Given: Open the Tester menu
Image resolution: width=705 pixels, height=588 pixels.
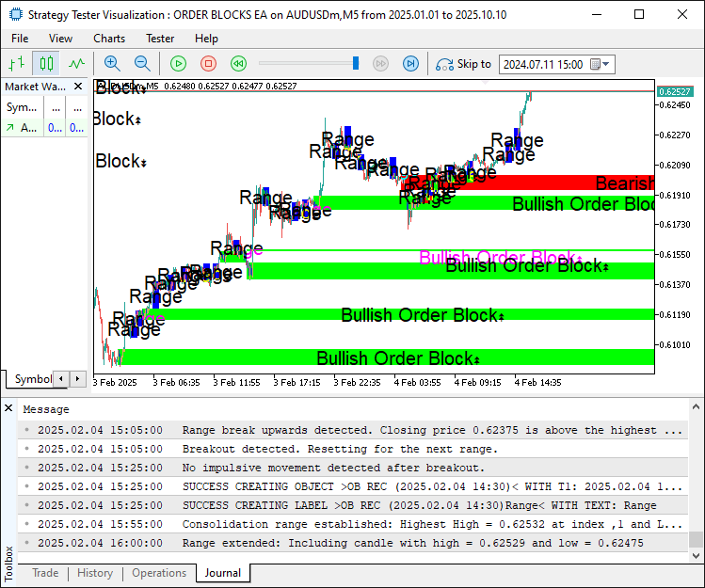Looking at the screenshot, I should (x=160, y=39).
